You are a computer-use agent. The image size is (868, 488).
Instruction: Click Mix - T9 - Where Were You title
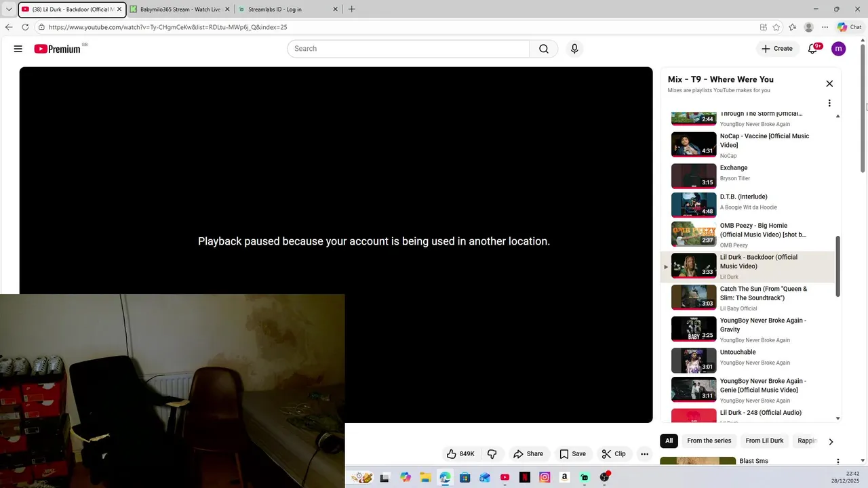pos(720,79)
